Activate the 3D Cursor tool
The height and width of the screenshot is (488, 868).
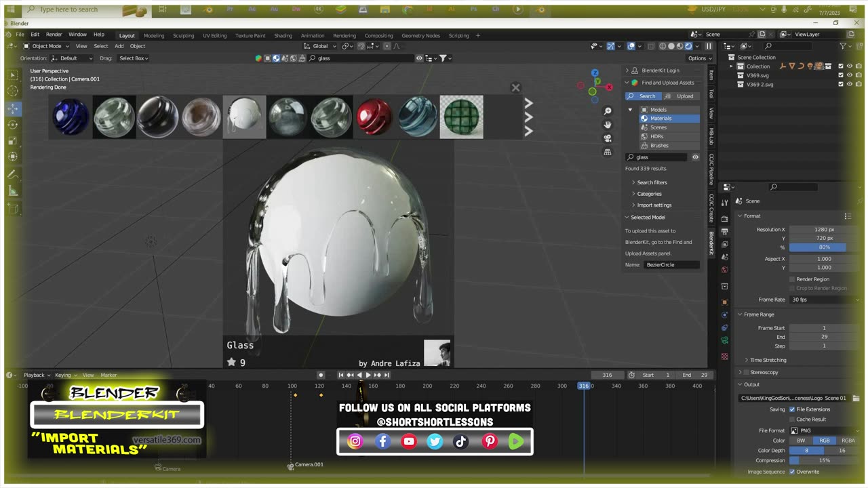click(13, 91)
